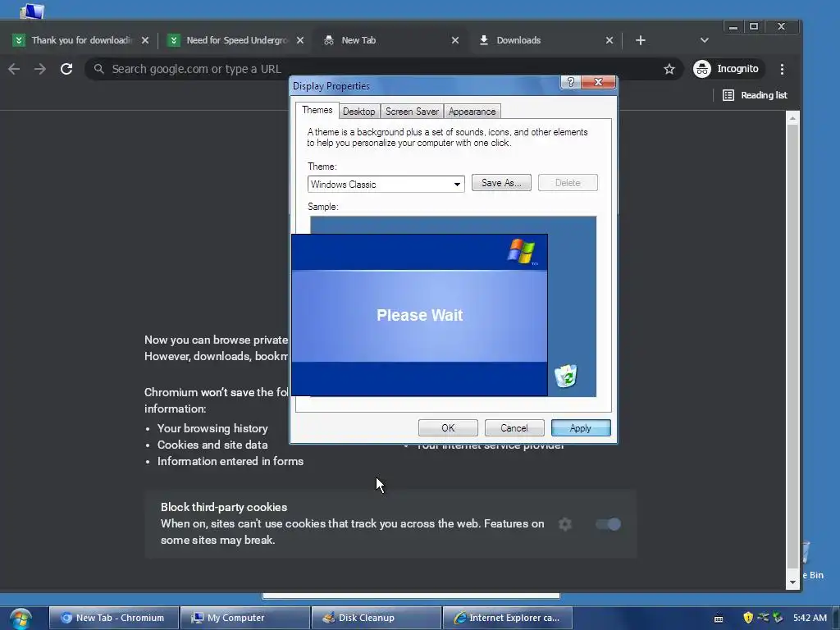
Task: Close the Need for Speed tab
Action: 300,40
